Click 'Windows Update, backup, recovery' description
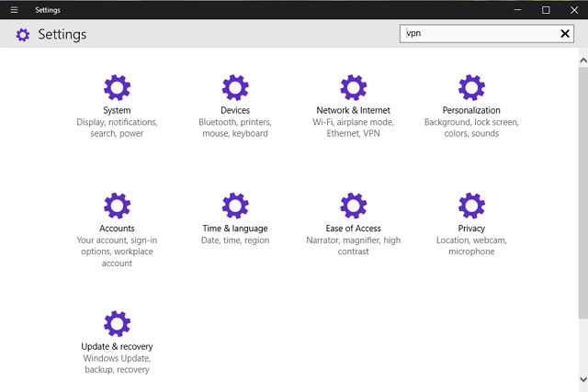 [x=117, y=364]
